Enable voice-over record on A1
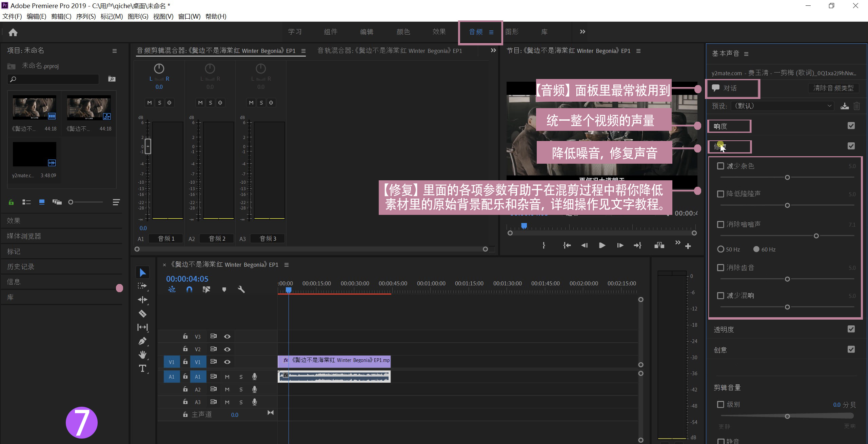Viewport: 868px width, 444px height. point(254,377)
